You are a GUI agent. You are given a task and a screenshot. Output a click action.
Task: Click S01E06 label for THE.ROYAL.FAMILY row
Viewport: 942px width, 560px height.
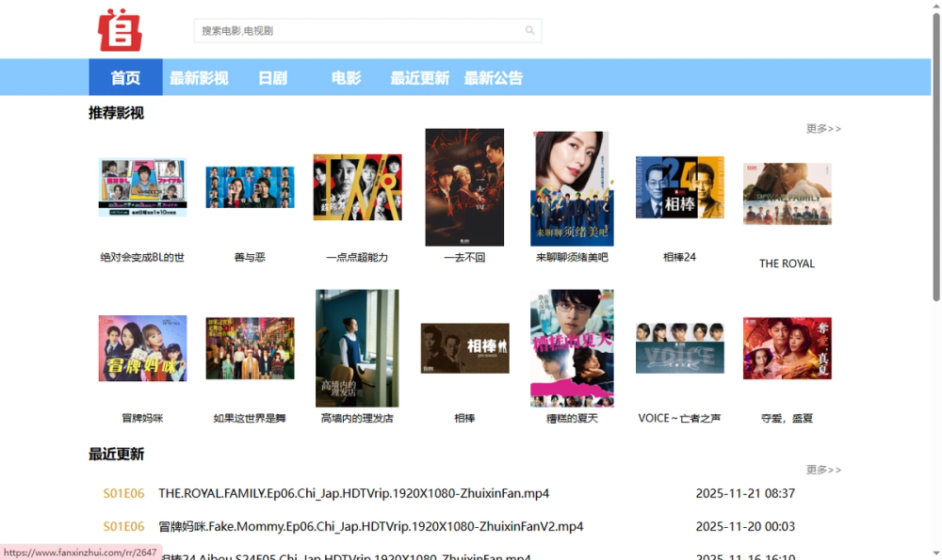click(x=123, y=493)
